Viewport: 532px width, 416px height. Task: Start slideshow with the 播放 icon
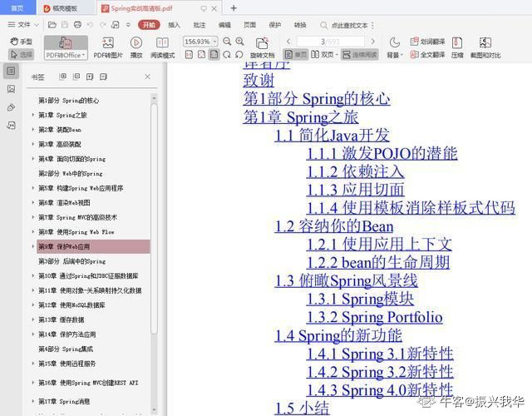[x=136, y=42]
